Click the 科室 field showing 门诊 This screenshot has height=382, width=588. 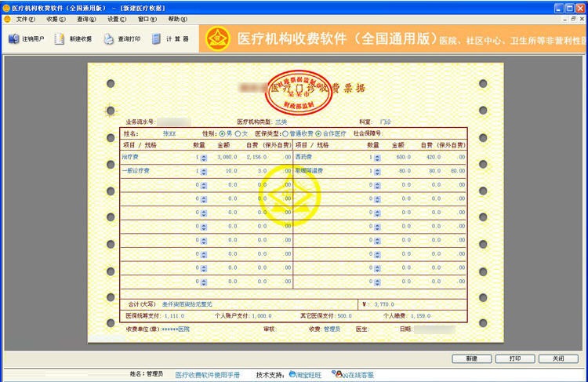click(x=385, y=122)
